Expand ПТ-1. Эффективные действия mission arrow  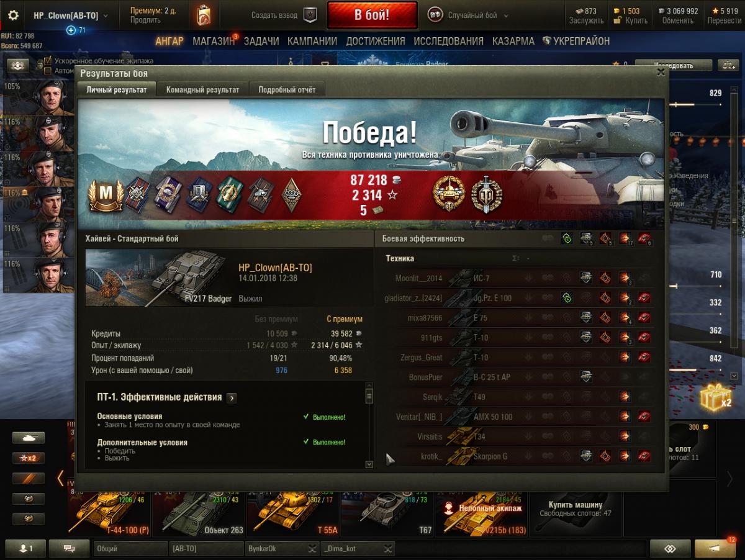click(x=232, y=398)
